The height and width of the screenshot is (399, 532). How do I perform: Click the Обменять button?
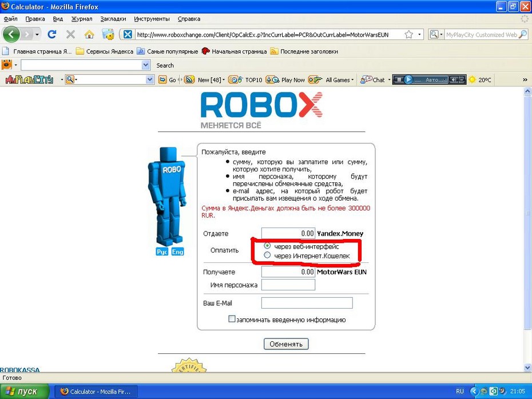tap(286, 344)
